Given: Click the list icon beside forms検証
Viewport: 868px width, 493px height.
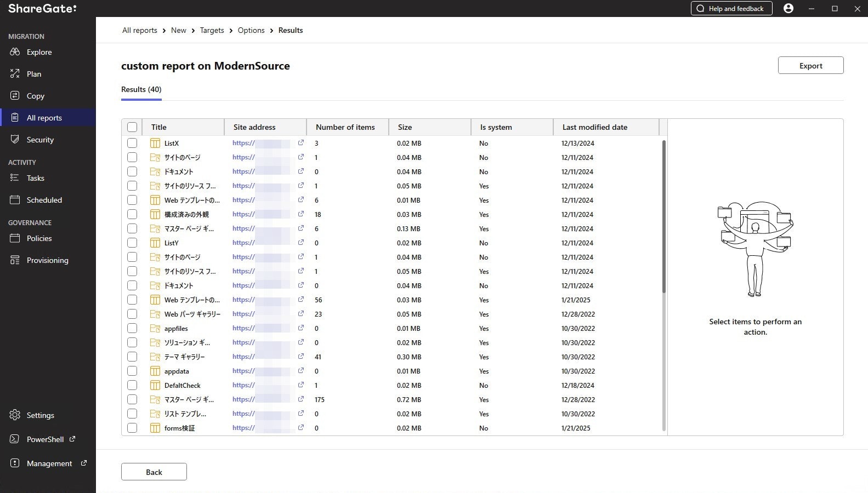Looking at the screenshot, I should click(155, 428).
